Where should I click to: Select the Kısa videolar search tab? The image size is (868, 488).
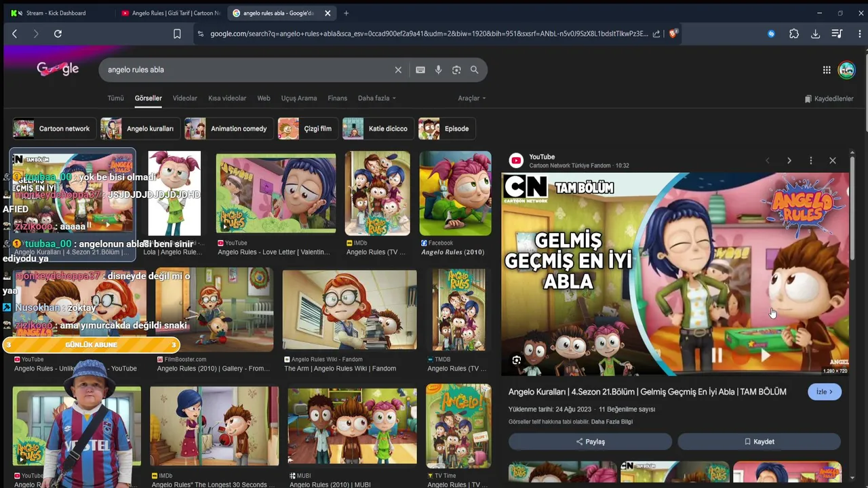227,98
